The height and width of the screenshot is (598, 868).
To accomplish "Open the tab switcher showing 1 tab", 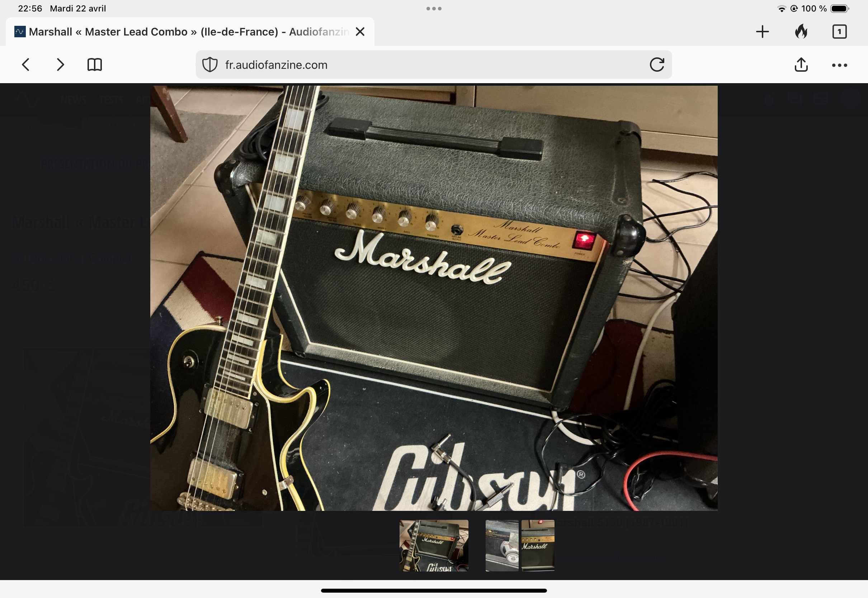I will [x=840, y=32].
